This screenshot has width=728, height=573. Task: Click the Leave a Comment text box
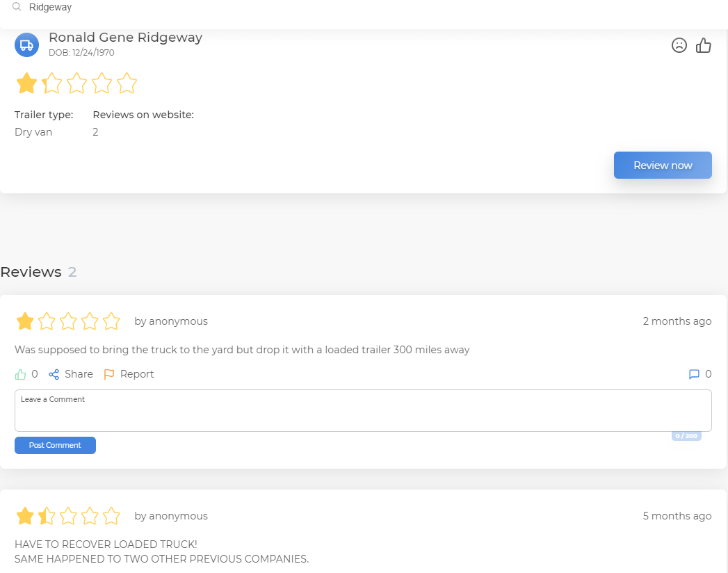pyautogui.click(x=363, y=410)
